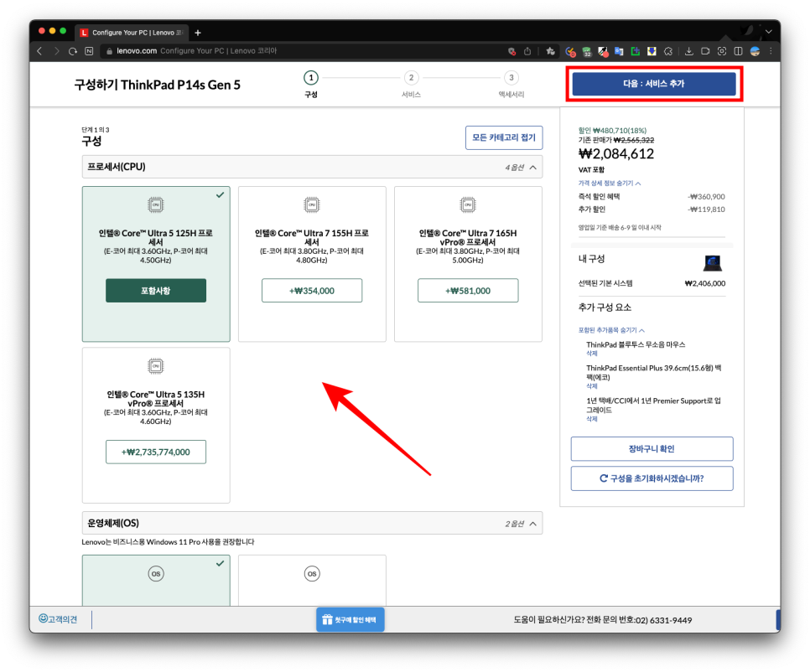Click the lock icon before lenovo.com
This screenshot has height=672, width=810.
[109, 51]
